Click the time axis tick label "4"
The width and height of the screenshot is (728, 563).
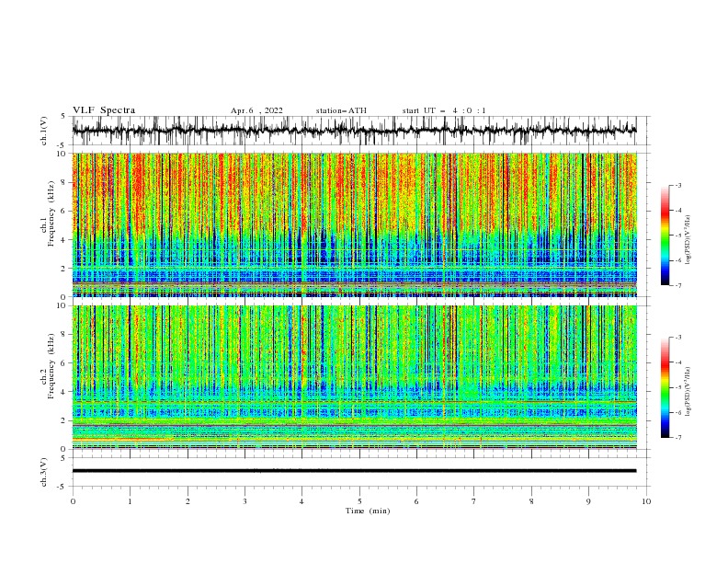click(301, 501)
